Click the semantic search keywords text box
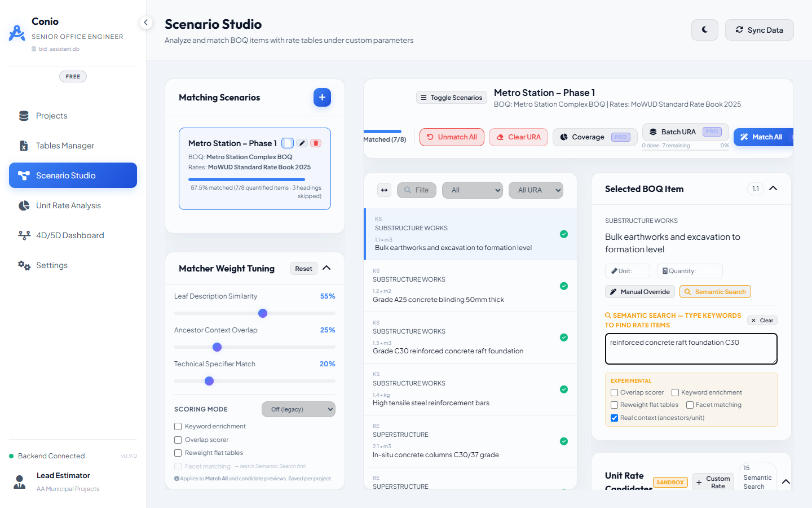812x508 pixels. pyautogui.click(x=691, y=349)
